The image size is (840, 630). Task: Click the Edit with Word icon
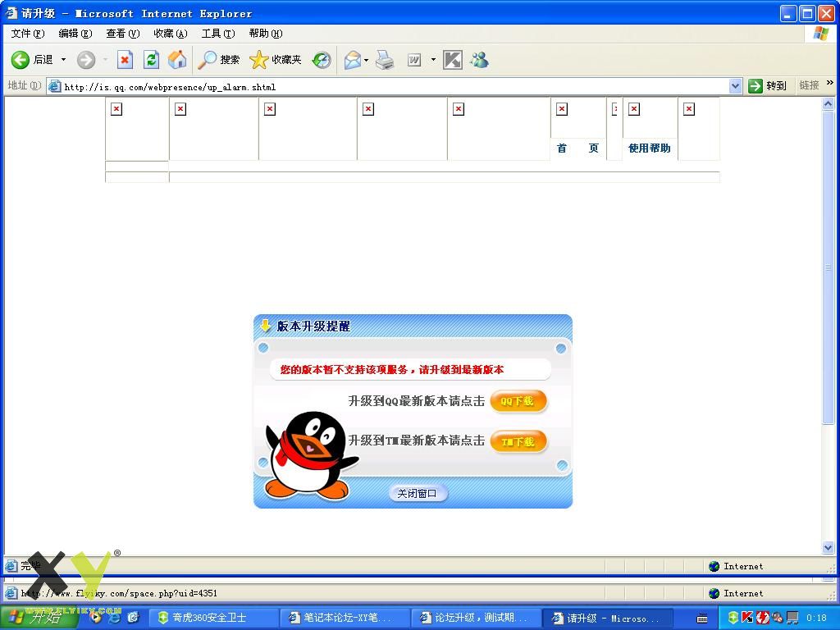(x=414, y=59)
